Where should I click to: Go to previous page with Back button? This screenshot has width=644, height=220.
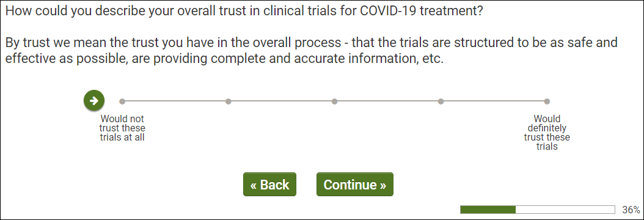(x=270, y=185)
